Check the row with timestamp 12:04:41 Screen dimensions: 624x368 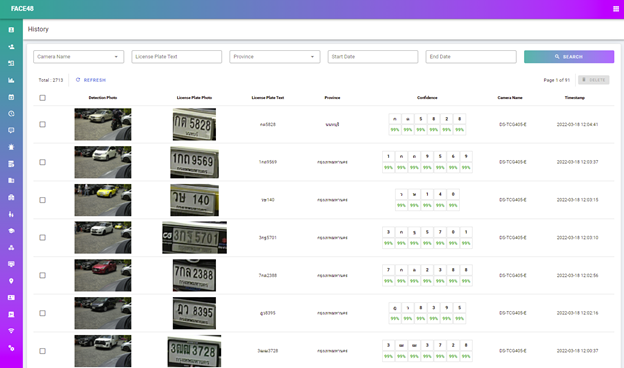pyautogui.click(x=43, y=125)
